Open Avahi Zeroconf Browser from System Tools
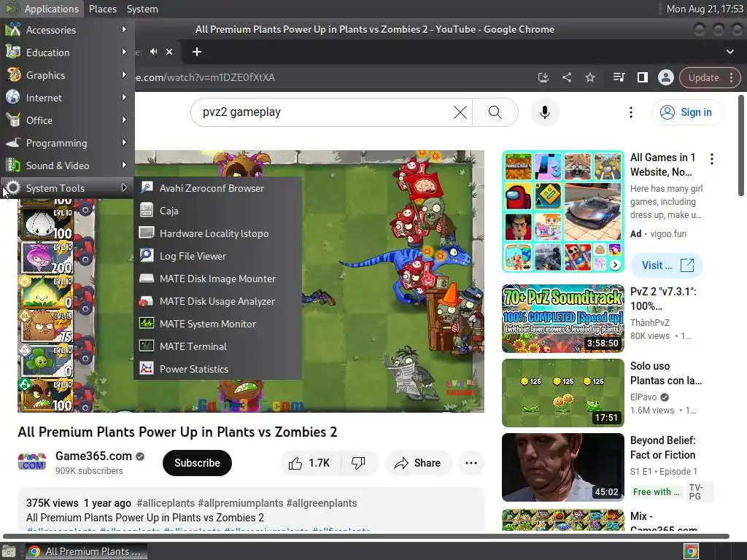This screenshot has width=747, height=560. coord(217,188)
